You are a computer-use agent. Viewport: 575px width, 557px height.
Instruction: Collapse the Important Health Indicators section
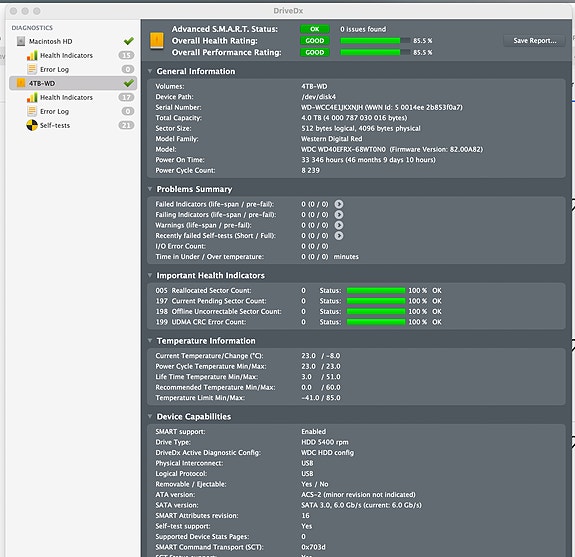(x=150, y=275)
